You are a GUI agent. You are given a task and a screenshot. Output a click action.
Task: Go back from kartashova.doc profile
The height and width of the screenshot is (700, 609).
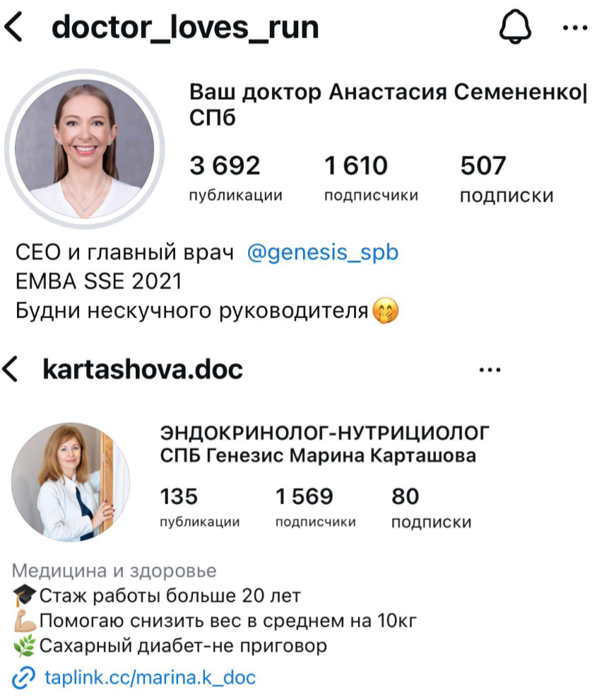[x=10, y=369]
